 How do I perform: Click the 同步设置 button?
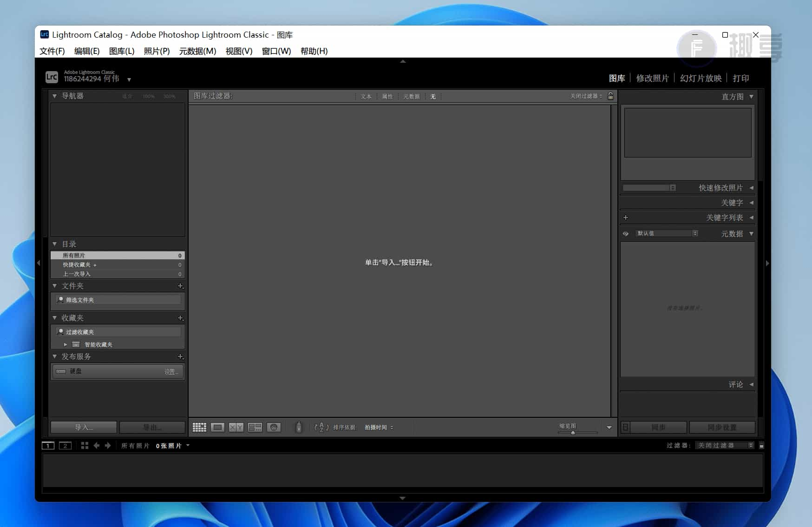(x=722, y=427)
